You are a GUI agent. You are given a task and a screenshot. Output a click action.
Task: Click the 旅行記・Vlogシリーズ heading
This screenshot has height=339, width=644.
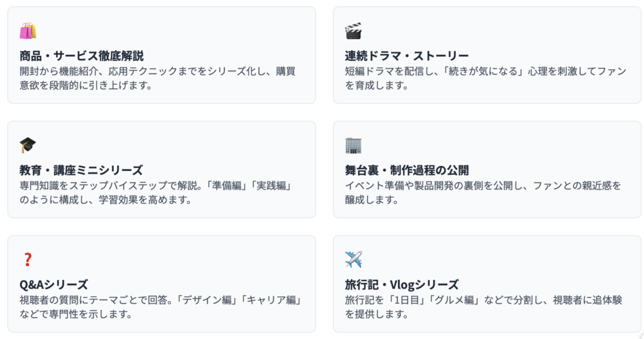tap(402, 284)
